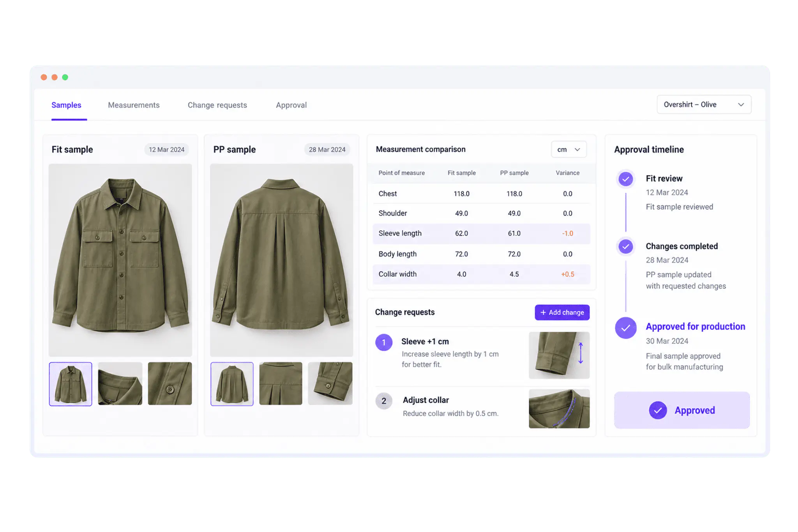Click the Changes completed checkmark icon
Image resolution: width=798 pixels, height=532 pixels.
click(626, 246)
